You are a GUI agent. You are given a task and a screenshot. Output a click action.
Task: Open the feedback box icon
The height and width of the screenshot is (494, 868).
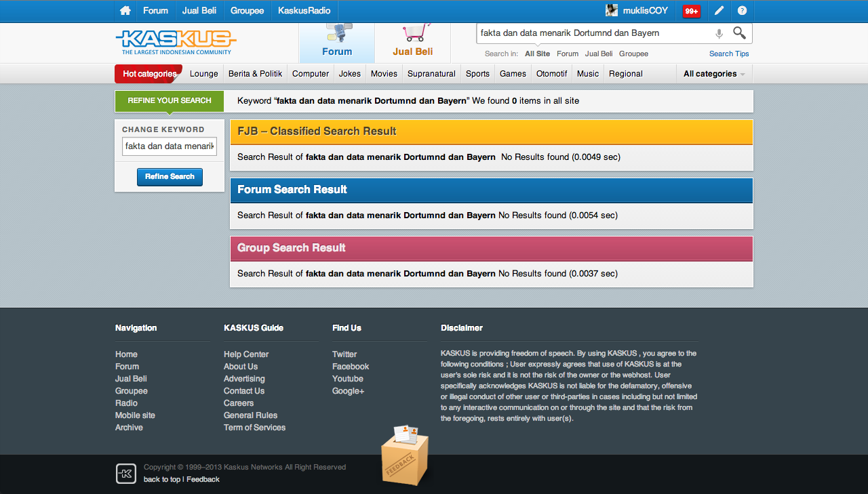pyautogui.click(x=406, y=455)
